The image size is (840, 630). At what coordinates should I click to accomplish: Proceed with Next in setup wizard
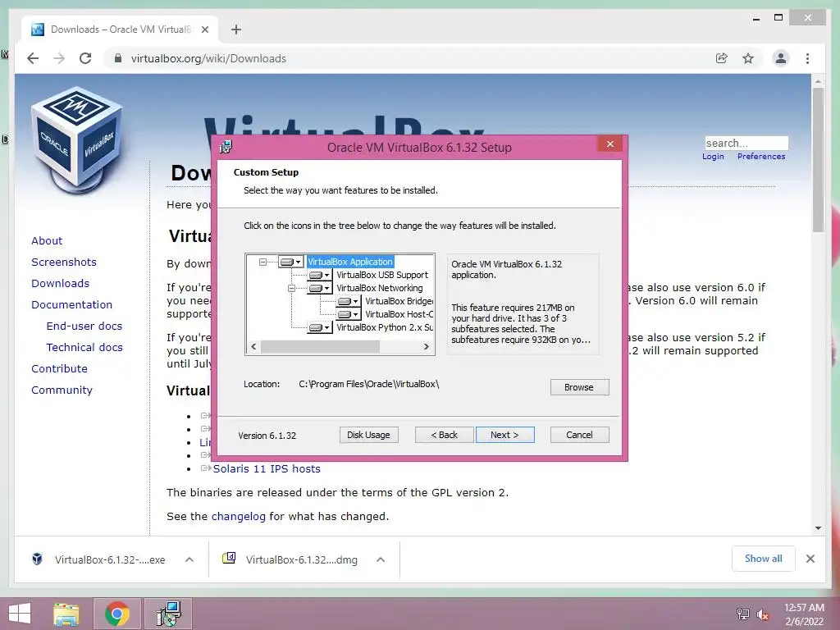tap(504, 435)
